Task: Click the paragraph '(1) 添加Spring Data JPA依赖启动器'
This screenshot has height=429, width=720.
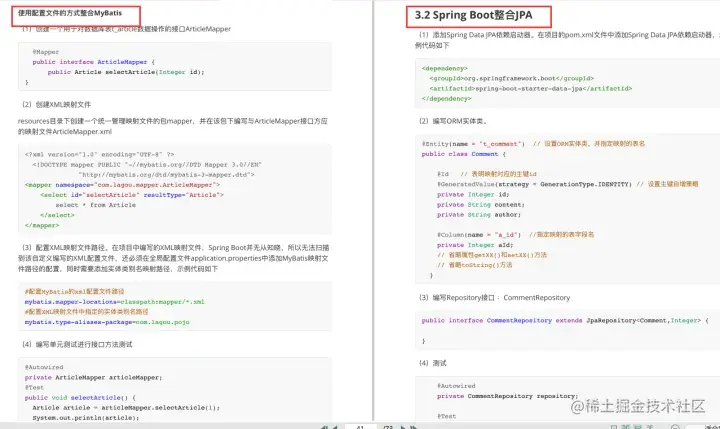Action: pyautogui.click(x=567, y=40)
